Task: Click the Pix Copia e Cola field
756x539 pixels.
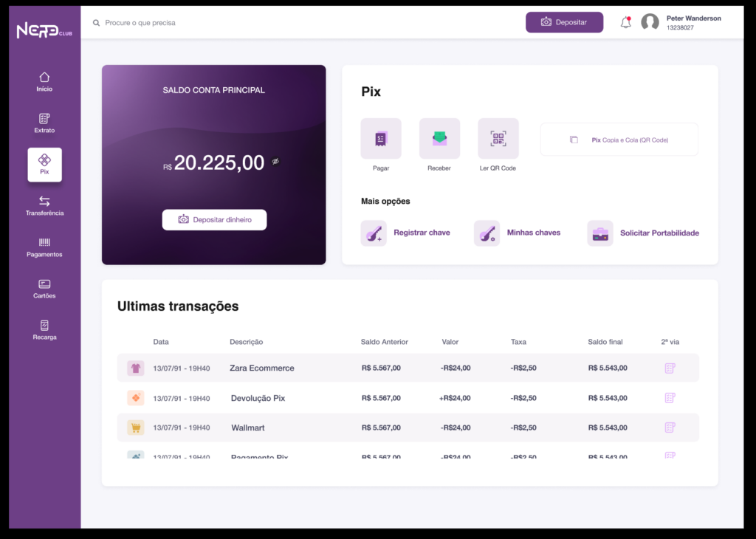Action: click(x=619, y=140)
